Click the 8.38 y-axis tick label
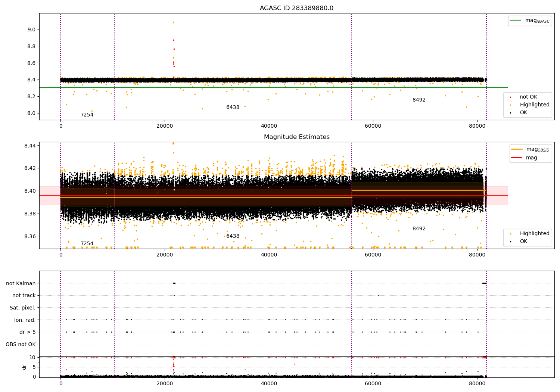560x392 pixels. (30, 214)
